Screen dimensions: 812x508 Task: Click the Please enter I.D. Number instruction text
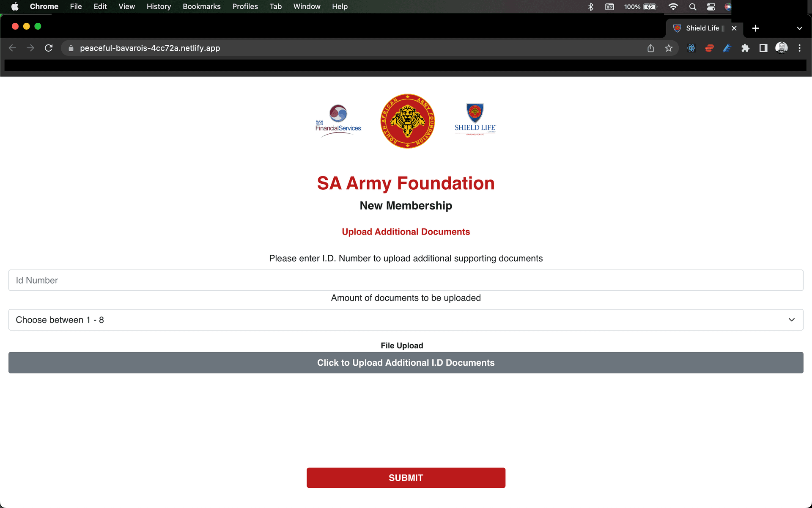pyautogui.click(x=406, y=259)
